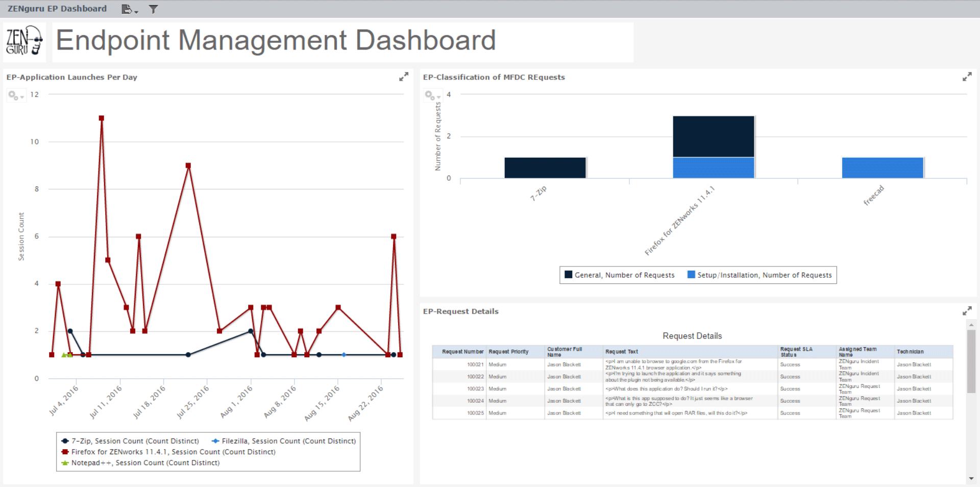This screenshot has height=487, width=980.
Task: Click the filter funnel icon
Action: tap(153, 9)
